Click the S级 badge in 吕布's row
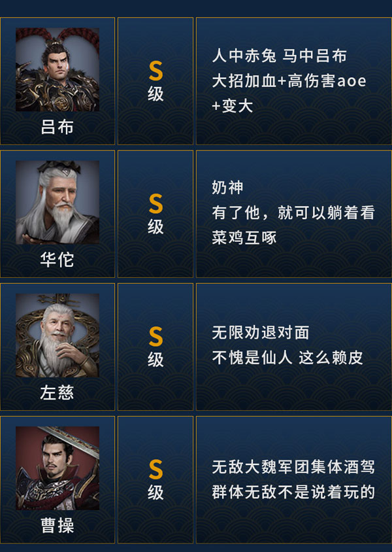This screenshot has width=392, height=552. 155,81
